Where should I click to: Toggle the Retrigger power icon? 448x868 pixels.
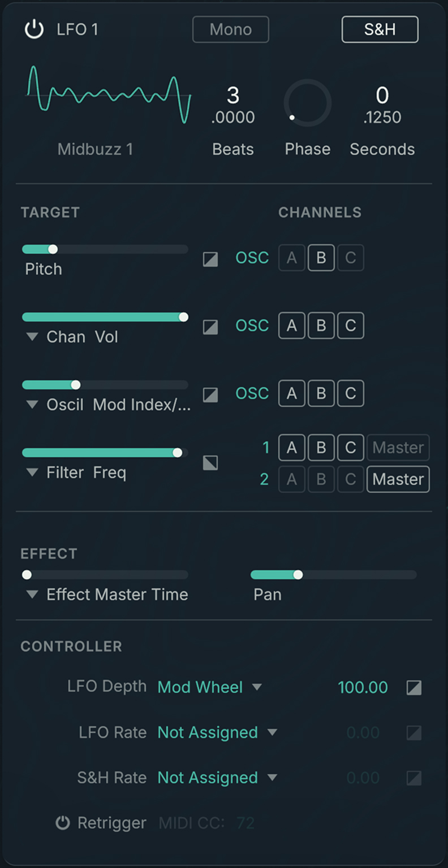(x=63, y=823)
